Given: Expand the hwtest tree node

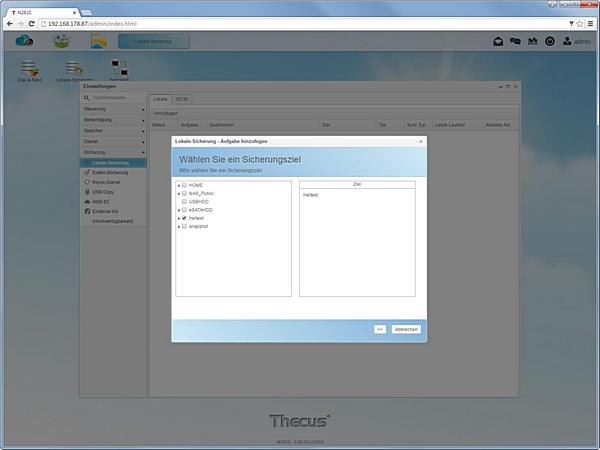Looking at the screenshot, I should pos(179,218).
